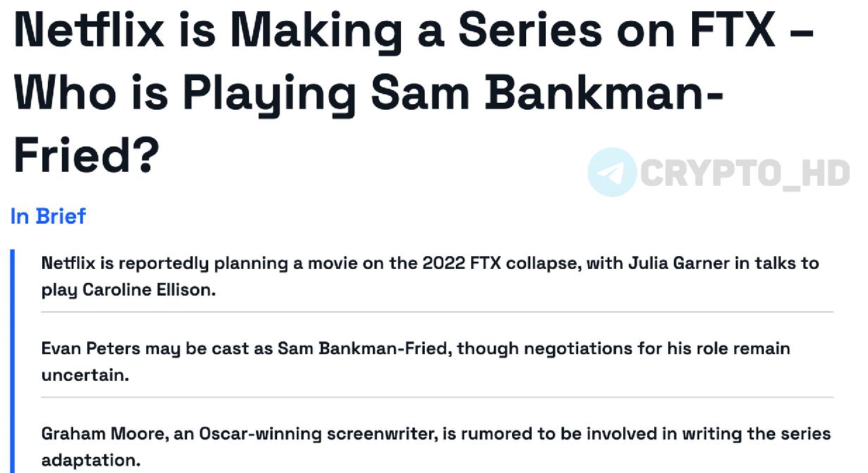Click Sam Bankman- in the headline
The width and height of the screenshot is (868, 473).
pyautogui.click(x=547, y=93)
